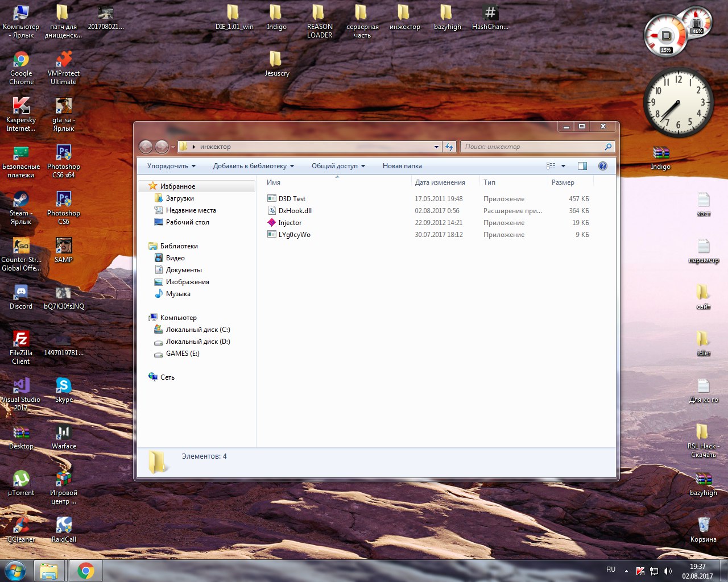Select Локальный диск (C:) in sidebar
Screen dimensions: 728x582
coord(197,330)
